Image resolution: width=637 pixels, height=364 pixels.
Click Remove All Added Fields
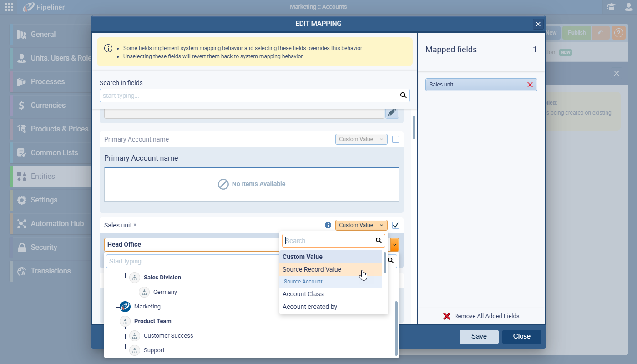pyautogui.click(x=481, y=316)
